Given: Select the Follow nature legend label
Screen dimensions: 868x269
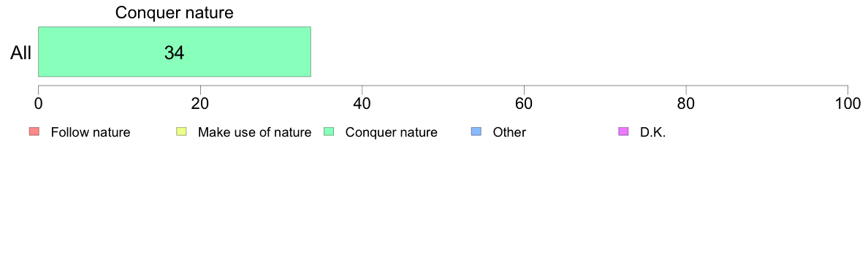Looking at the screenshot, I should [x=90, y=132].
